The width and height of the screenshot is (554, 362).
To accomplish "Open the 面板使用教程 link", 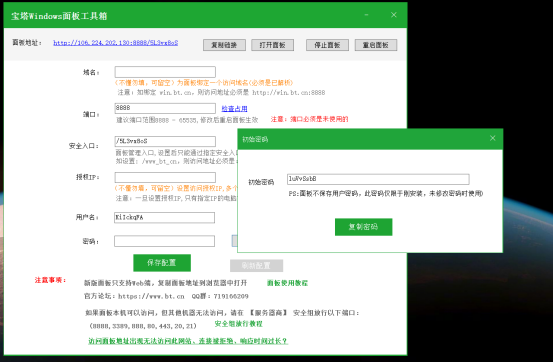I will [x=287, y=283].
